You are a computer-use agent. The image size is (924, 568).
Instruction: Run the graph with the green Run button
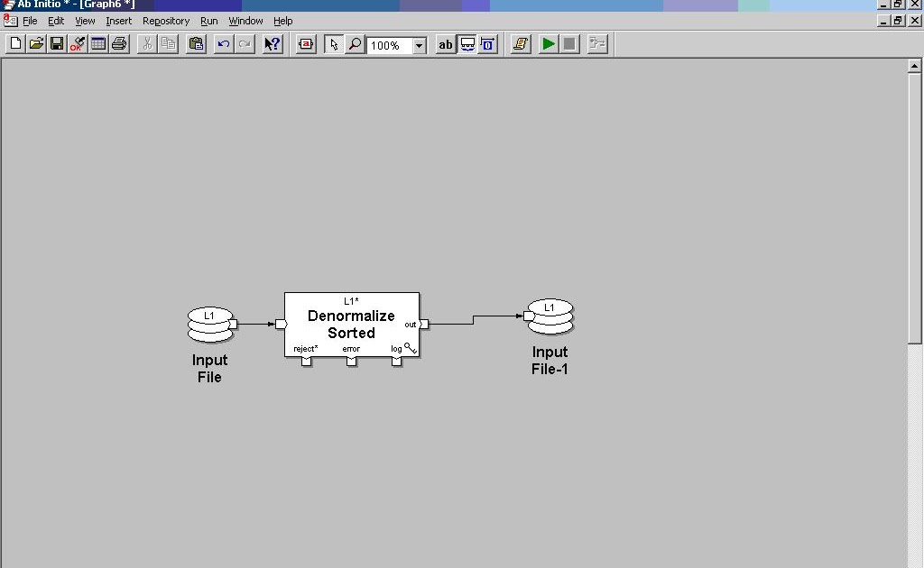(549, 43)
